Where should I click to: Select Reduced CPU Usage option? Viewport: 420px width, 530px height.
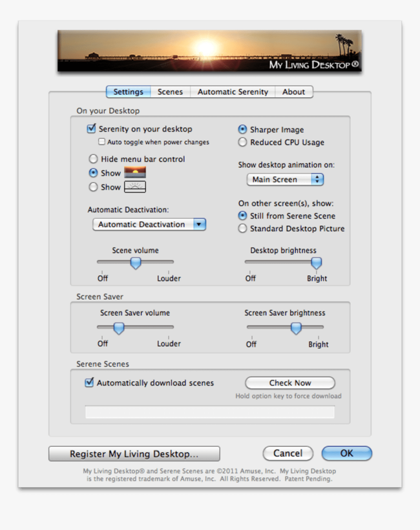(242, 142)
